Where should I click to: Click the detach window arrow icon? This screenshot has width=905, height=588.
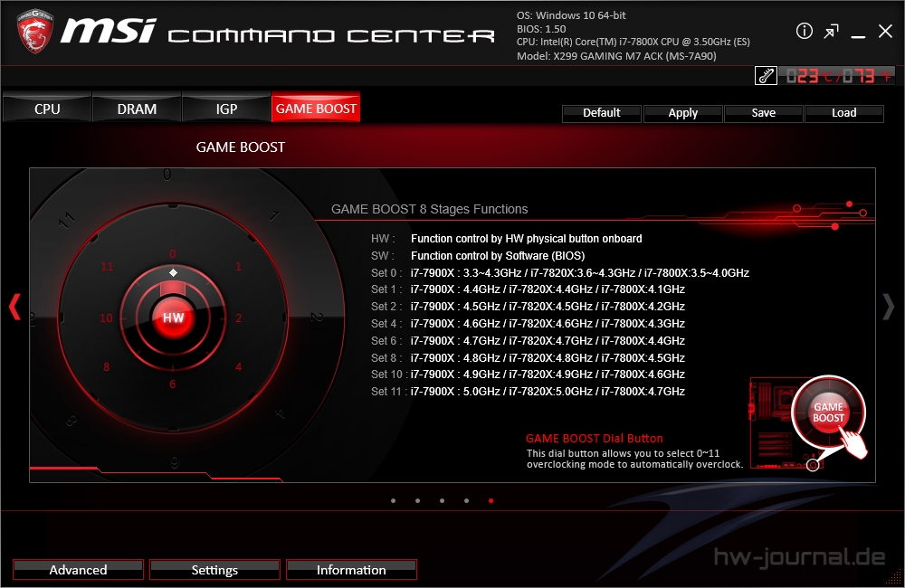click(831, 31)
